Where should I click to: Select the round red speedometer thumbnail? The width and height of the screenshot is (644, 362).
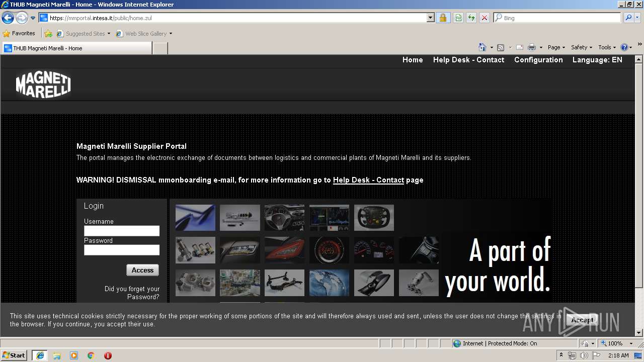tap(329, 250)
